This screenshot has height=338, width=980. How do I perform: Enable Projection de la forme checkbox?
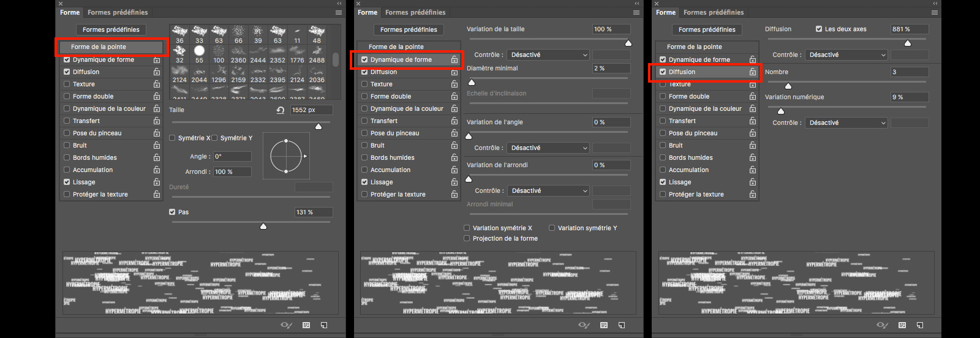tap(467, 239)
